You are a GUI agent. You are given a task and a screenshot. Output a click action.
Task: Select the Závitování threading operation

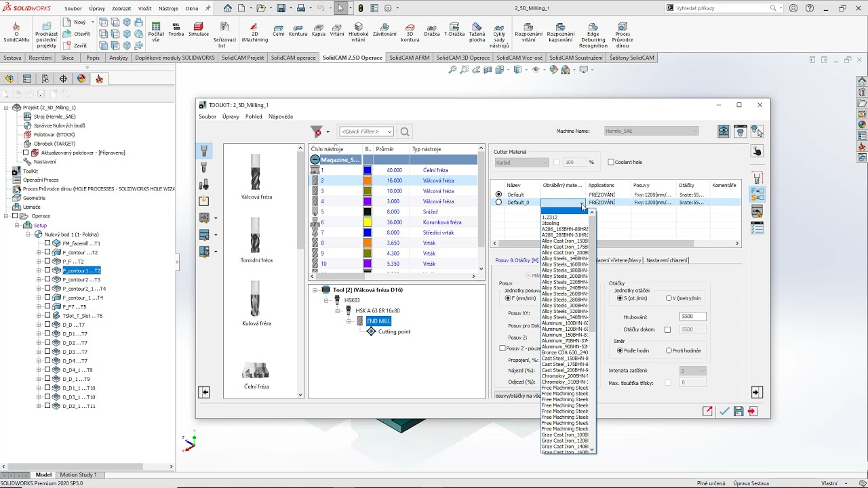pyautogui.click(x=384, y=29)
